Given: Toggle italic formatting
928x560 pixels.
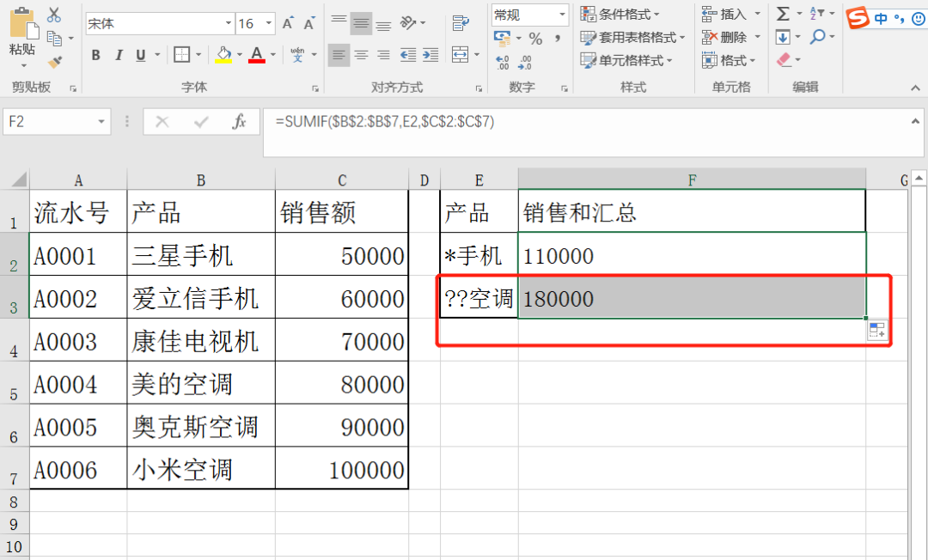Looking at the screenshot, I should point(118,55).
